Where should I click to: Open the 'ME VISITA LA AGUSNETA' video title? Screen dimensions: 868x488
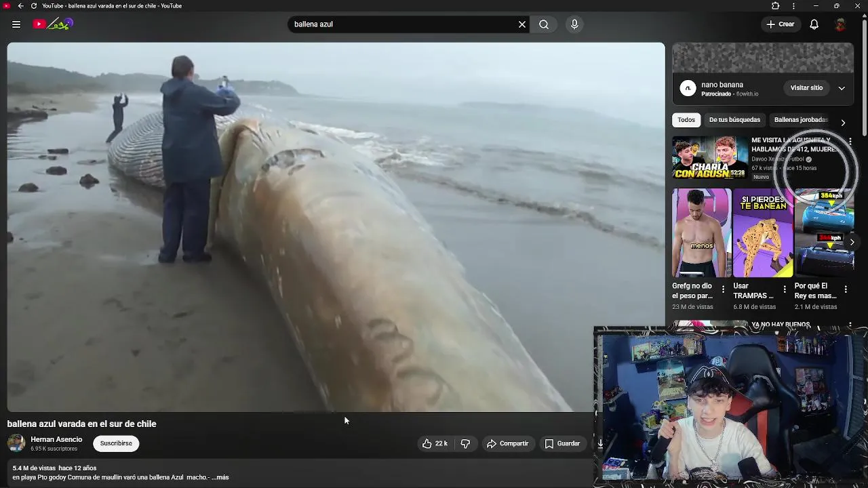(795, 144)
